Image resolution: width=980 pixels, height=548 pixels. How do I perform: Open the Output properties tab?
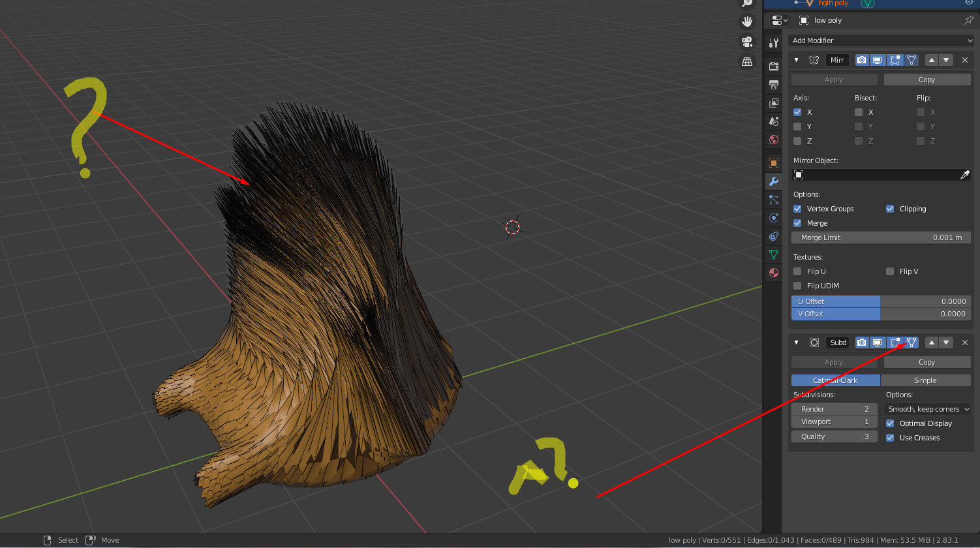pos(774,84)
